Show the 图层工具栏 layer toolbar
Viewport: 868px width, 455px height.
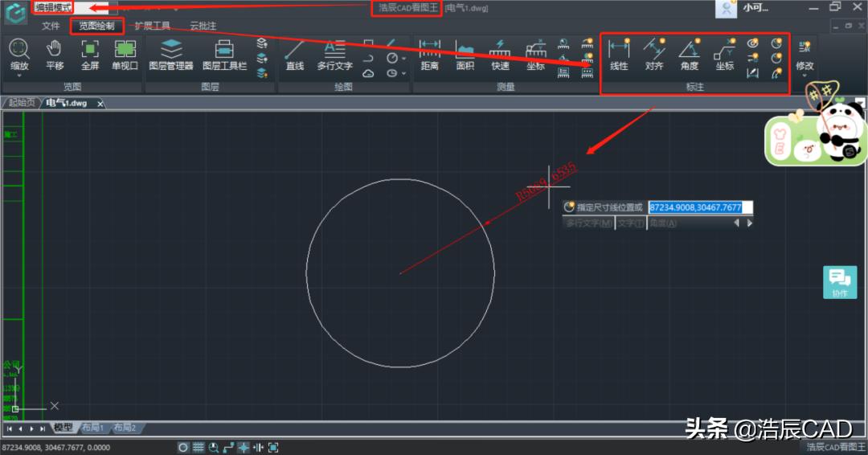click(x=224, y=54)
